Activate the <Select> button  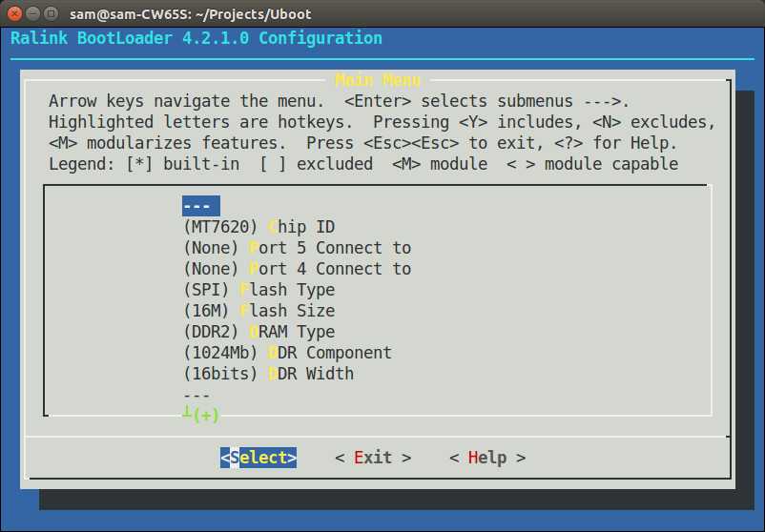pos(258,458)
